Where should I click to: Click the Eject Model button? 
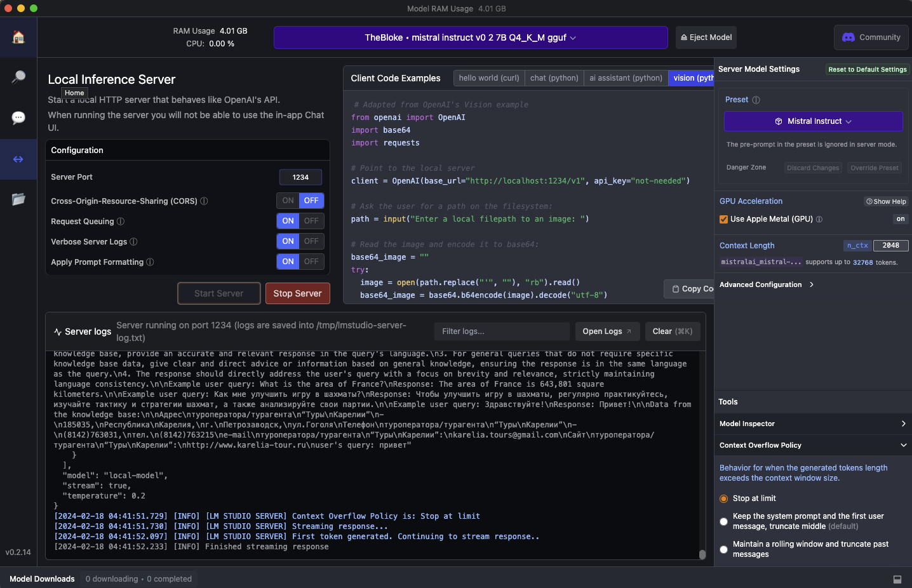(706, 37)
